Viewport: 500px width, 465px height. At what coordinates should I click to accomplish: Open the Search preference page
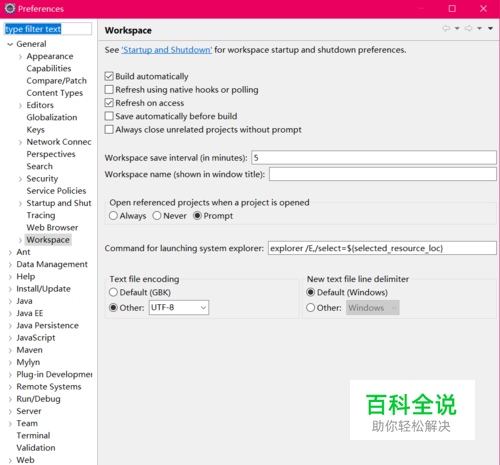tap(39, 166)
